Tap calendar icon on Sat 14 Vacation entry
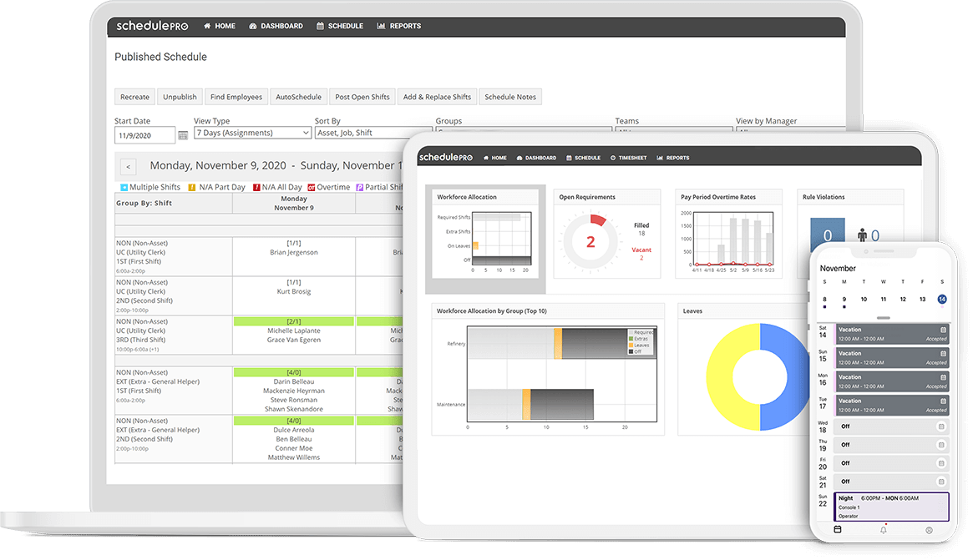The image size is (973, 560). [943, 330]
